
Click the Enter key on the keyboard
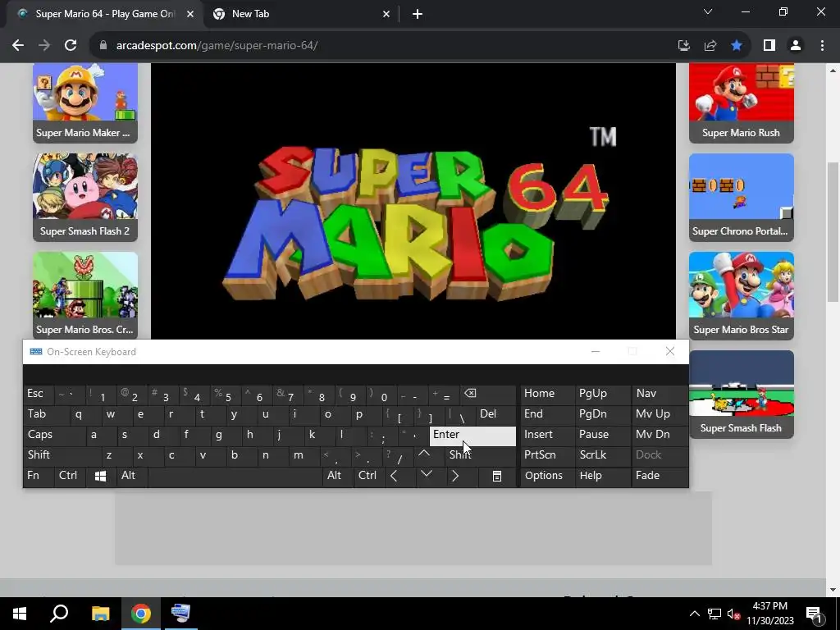click(473, 435)
